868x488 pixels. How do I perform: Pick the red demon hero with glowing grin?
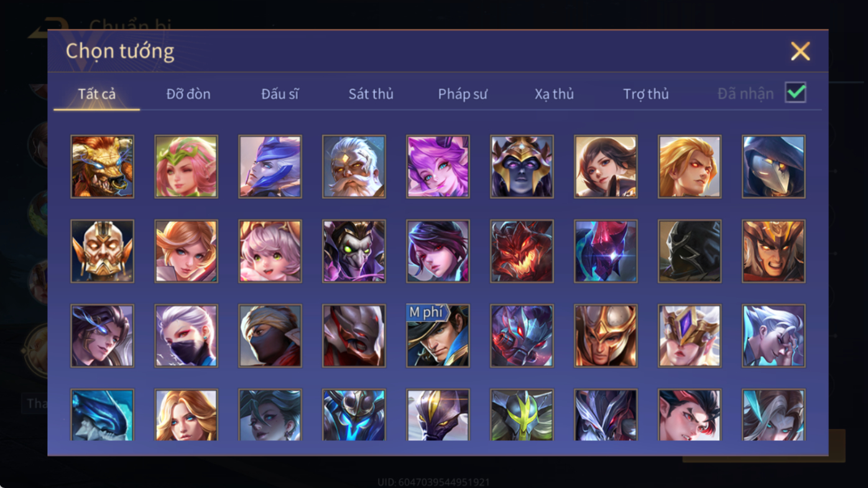click(522, 251)
